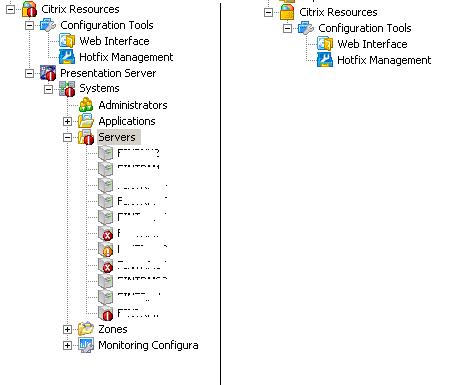Image resolution: width=469 pixels, height=385 pixels.
Task: Click the Servers folder icon with alert badge
Action: tap(86, 137)
